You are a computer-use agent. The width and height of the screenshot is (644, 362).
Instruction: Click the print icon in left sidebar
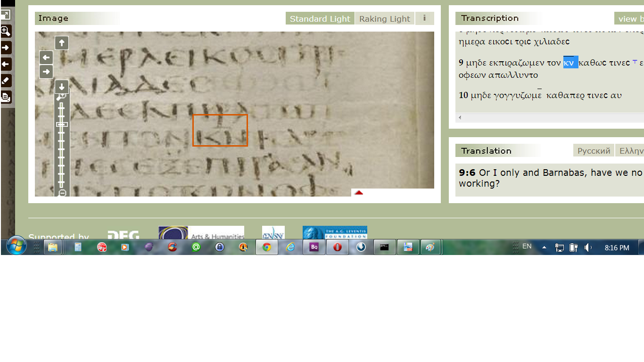point(6,97)
